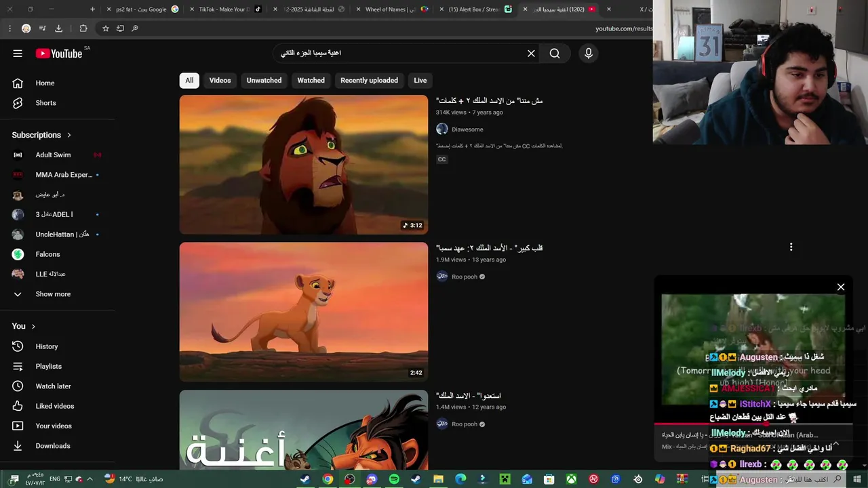This screenshot has height=488, width=868.
Task: Open Microsoft Edge from the taskbar
Action: point(460,479)
